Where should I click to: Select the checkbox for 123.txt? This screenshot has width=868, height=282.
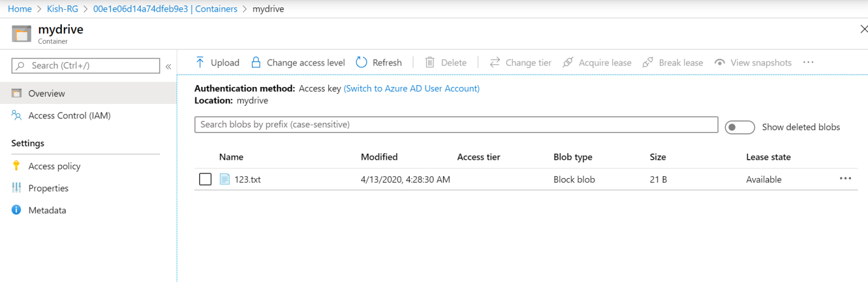[205, 179]
